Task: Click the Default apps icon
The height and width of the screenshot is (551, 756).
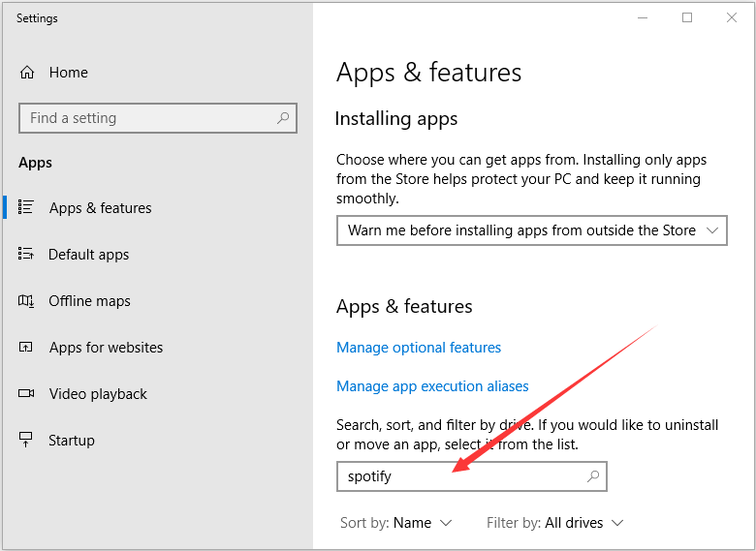Action: [25, 254]
